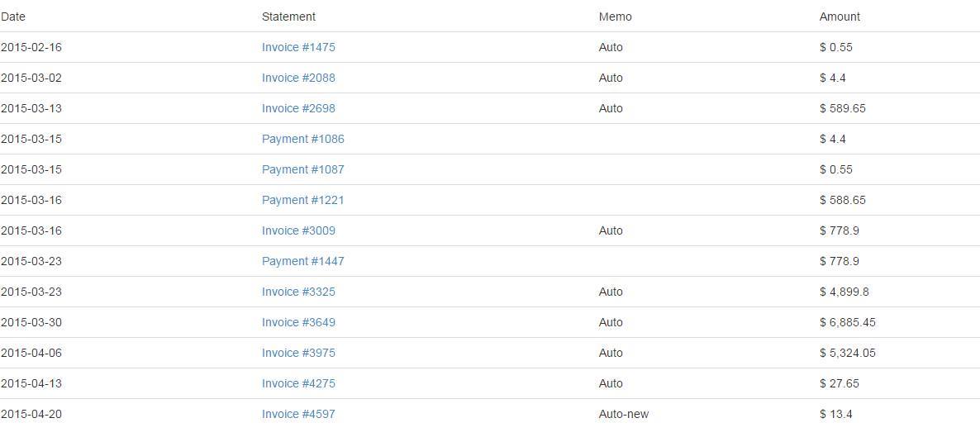Image resolution: width=980 pixels, height=437 pixels.
Task: Click the Statement column header
Action: [x=288, y=17]
